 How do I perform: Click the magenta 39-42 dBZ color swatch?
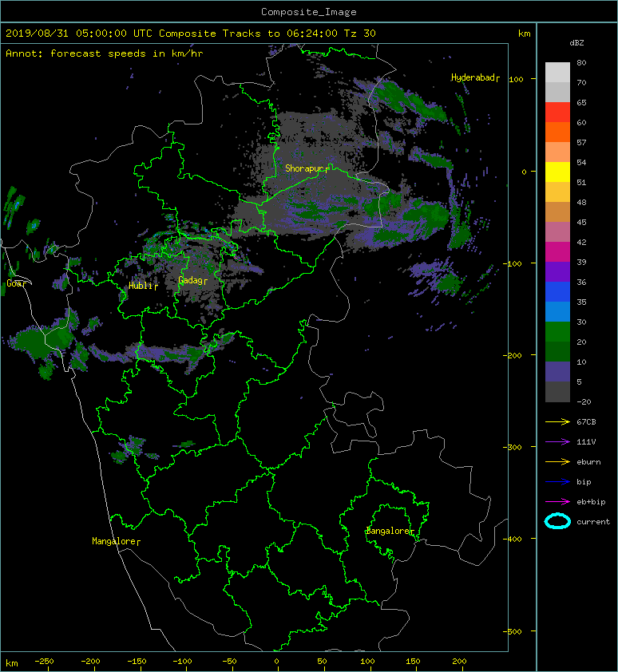(x=557, y=252)
